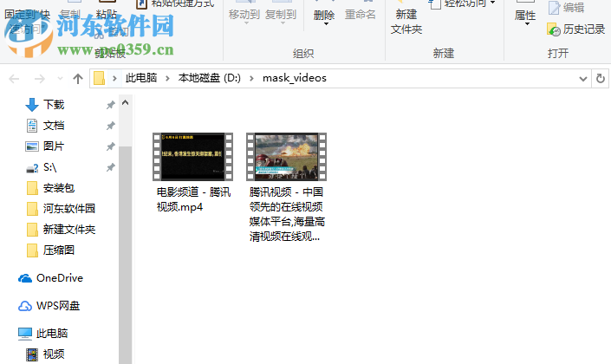This screenshot has width=611, height=364.
Task: Open the 河东软件园 folder in sidebar
Action: 69,209
